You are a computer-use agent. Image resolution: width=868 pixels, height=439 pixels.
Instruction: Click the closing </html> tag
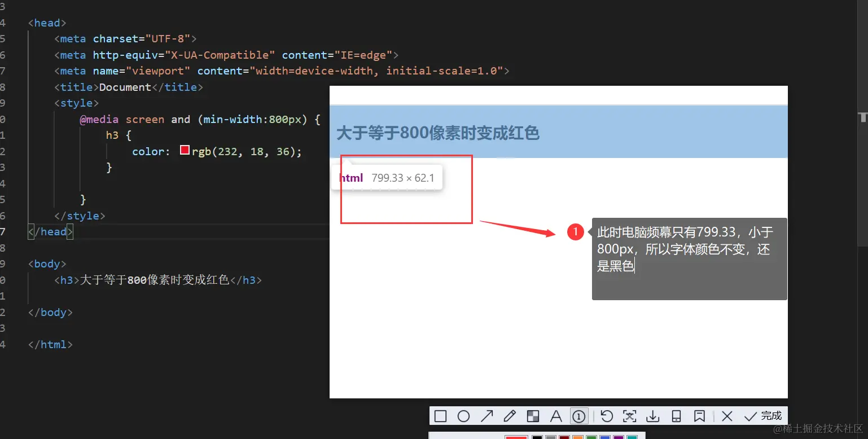(50, 345)
